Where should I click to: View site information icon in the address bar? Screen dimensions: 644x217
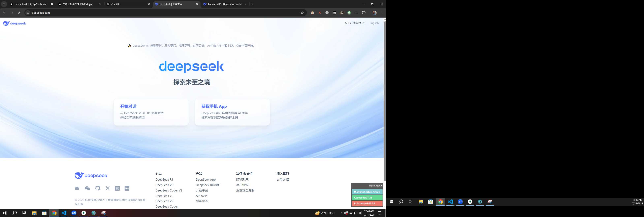point(28,13)
